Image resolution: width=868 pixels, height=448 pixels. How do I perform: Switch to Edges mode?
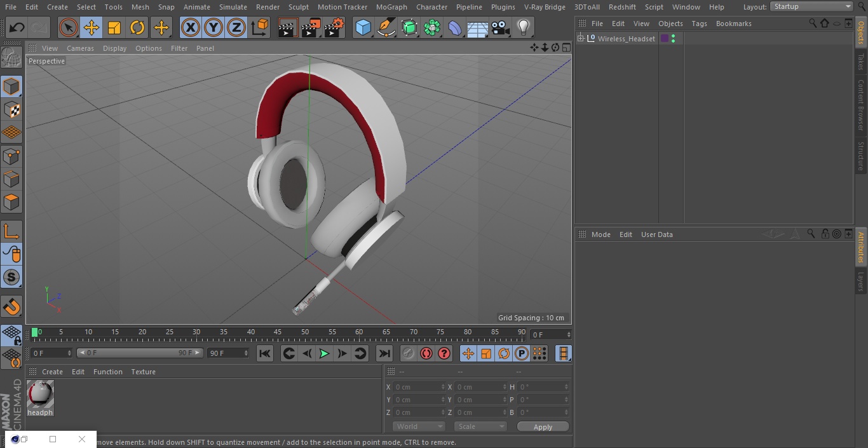click(11, 179)
